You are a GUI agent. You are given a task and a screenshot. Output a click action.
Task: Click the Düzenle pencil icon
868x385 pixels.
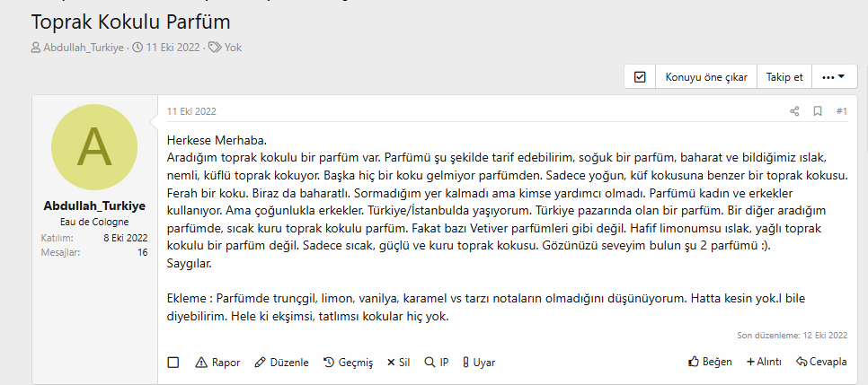261,363
